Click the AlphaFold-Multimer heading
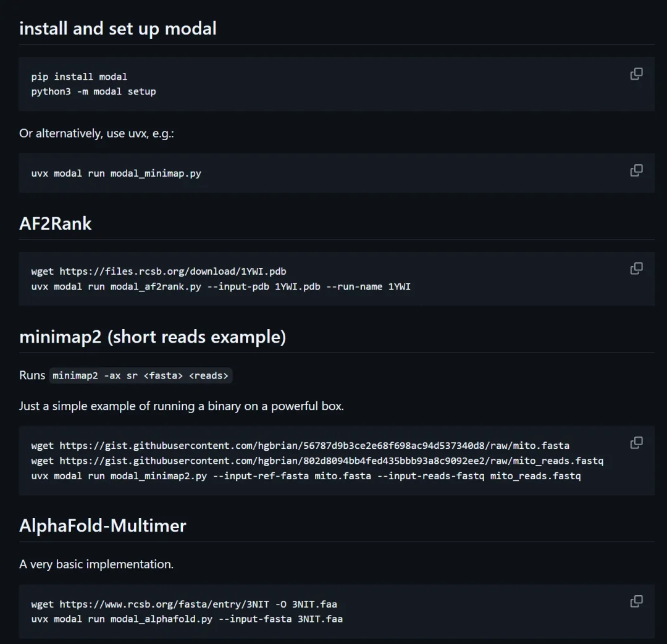This screenshot has height=644, width=667. tap(103, 526)
